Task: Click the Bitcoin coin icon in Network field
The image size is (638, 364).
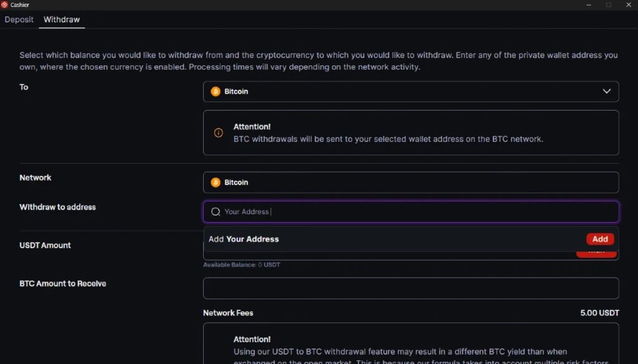Action: (x=216, y=182)
